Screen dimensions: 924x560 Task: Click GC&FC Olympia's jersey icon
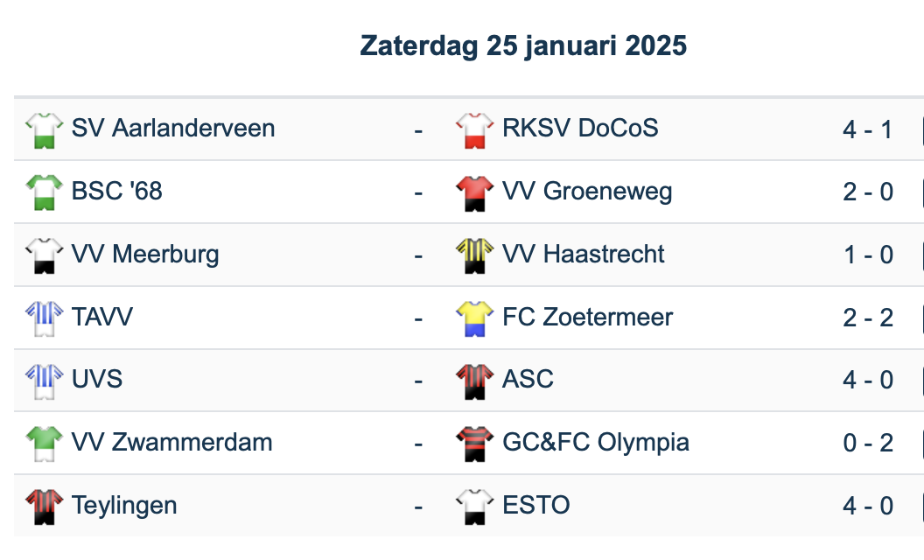click(475, 444)
